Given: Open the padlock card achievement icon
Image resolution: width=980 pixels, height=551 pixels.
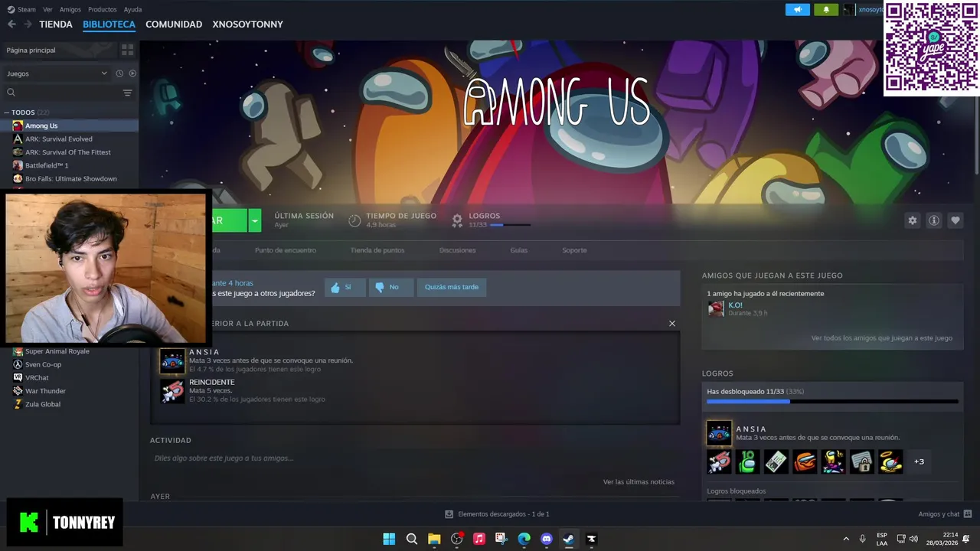Looking at the screenshot, I should (x=861, y=461).
